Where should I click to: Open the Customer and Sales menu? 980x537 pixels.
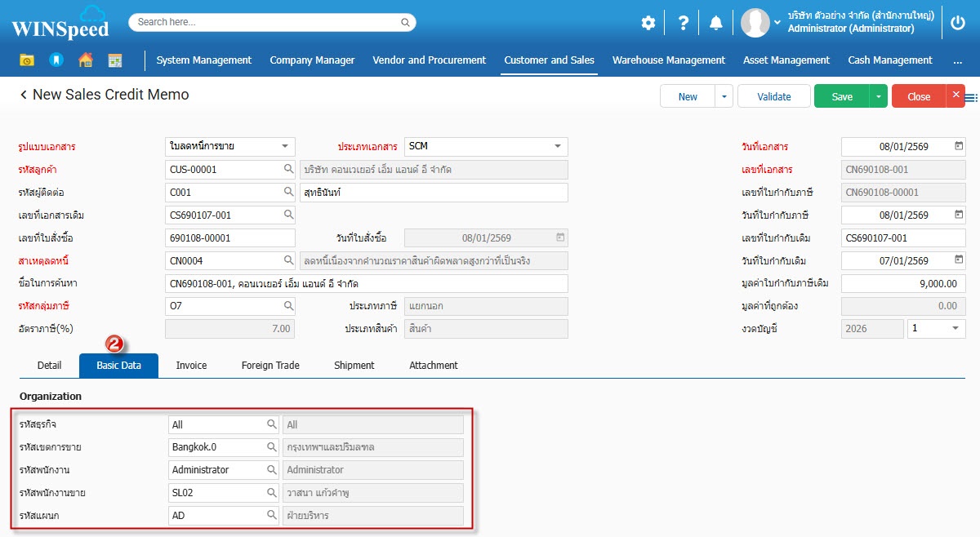tap(549, 60)
